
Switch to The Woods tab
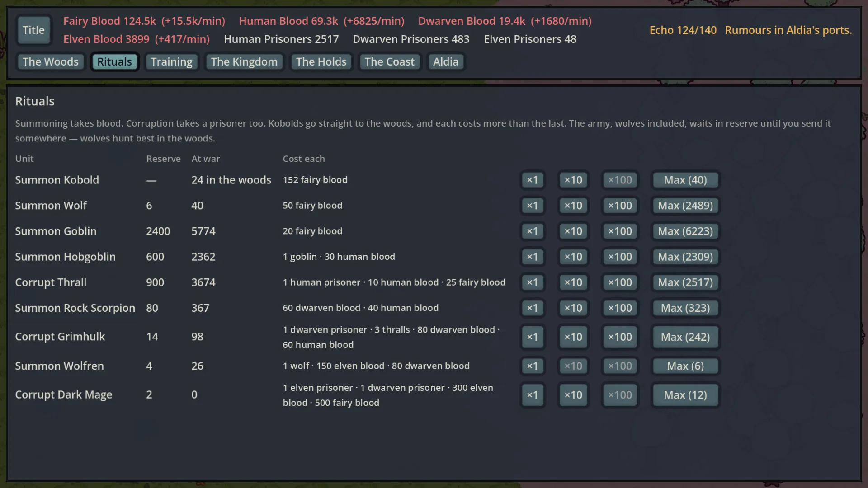(51, 62)
